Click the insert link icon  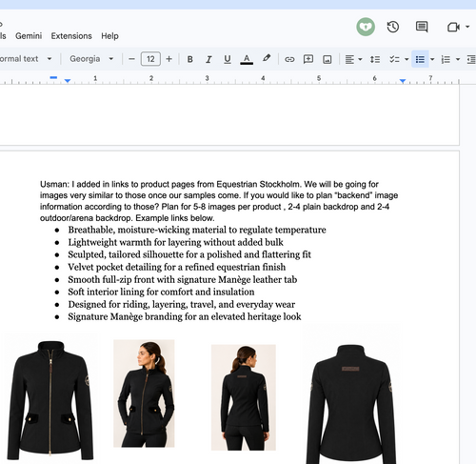(x=289, y=59)
